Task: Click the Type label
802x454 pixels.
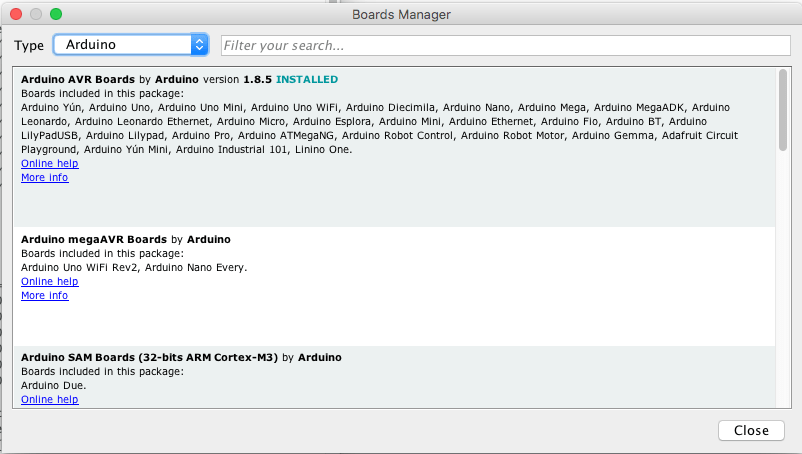Action: (29, 46)
